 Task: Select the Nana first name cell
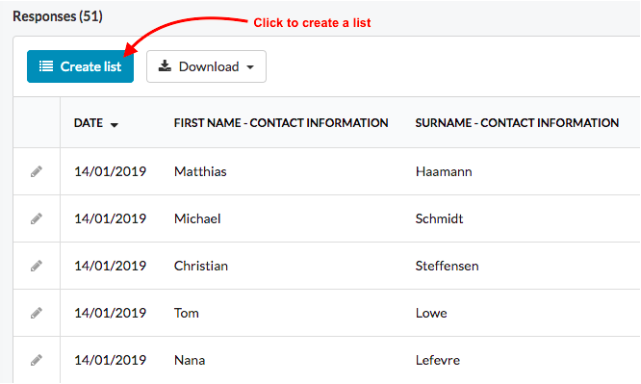pos(189,360)
